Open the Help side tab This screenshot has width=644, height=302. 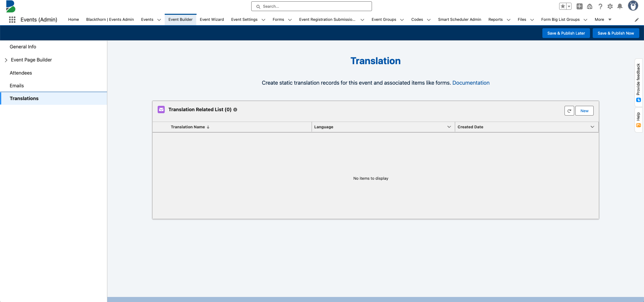[x=638, y=120]
